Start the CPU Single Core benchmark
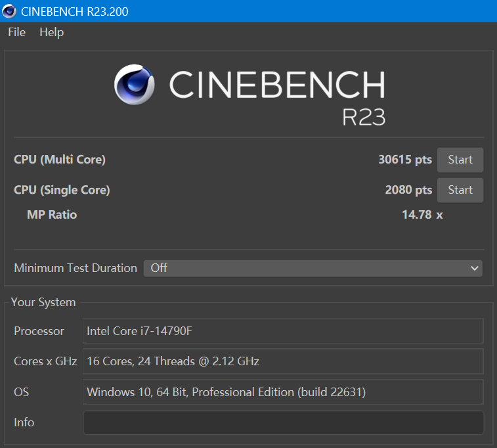The image size is (497, 448). tap(460, 190)
